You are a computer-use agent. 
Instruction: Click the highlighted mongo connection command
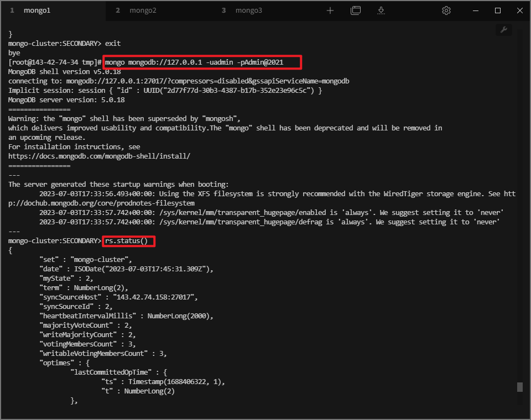point(202,62)
